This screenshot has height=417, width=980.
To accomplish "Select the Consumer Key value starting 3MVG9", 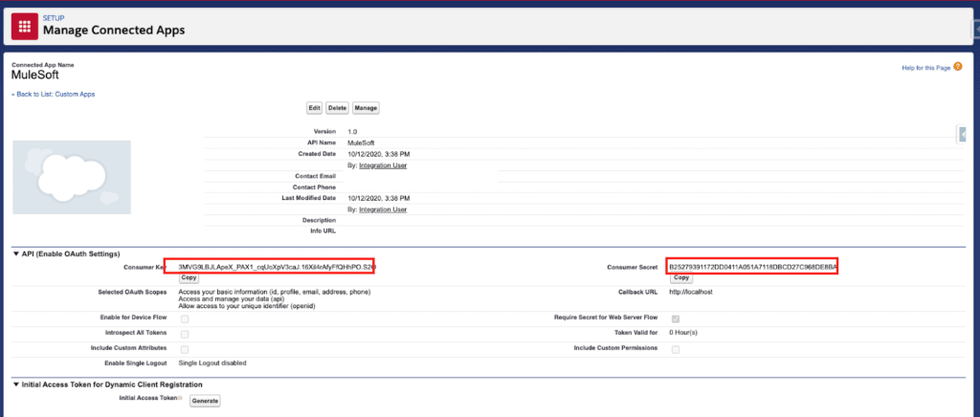I will pos(278,267).
